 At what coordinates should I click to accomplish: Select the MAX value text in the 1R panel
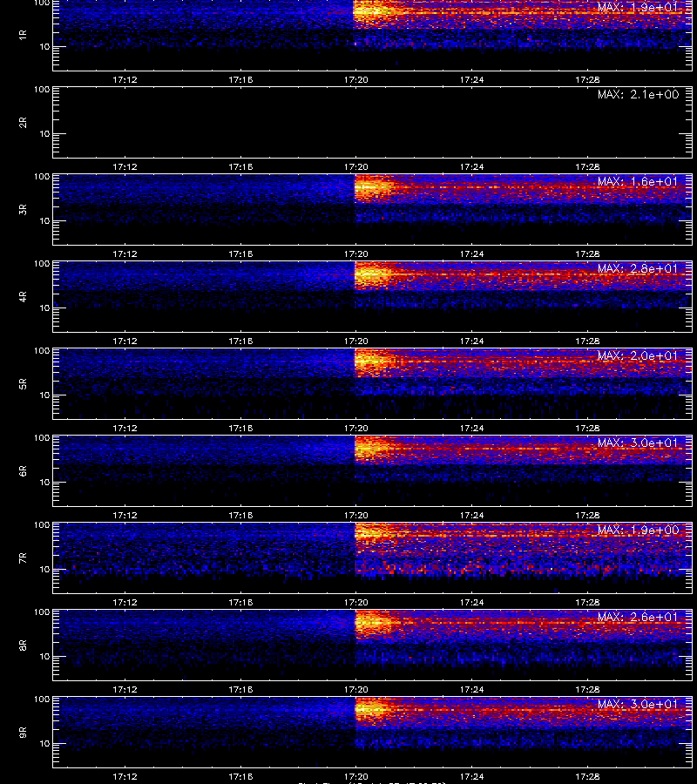tap(638, 8)
